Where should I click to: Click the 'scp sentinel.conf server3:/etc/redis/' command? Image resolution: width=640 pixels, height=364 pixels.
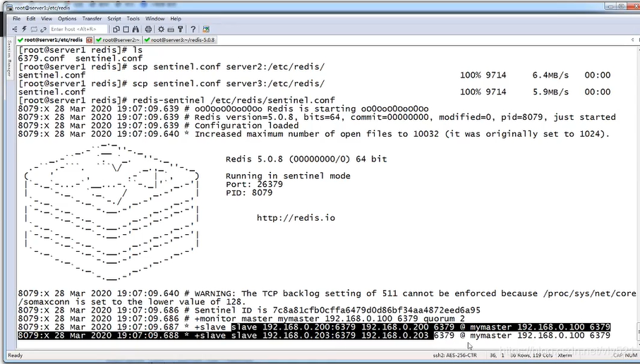(229, 84)
